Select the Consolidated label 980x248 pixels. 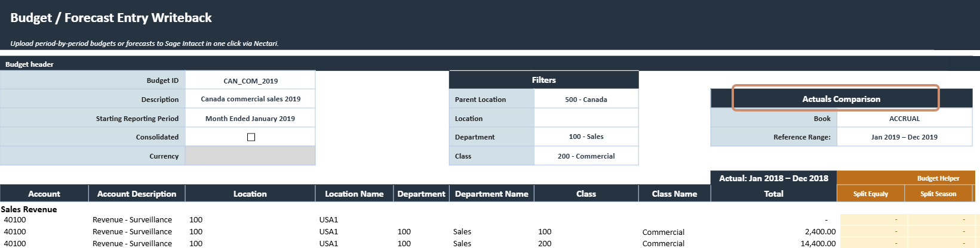[157, 137]
